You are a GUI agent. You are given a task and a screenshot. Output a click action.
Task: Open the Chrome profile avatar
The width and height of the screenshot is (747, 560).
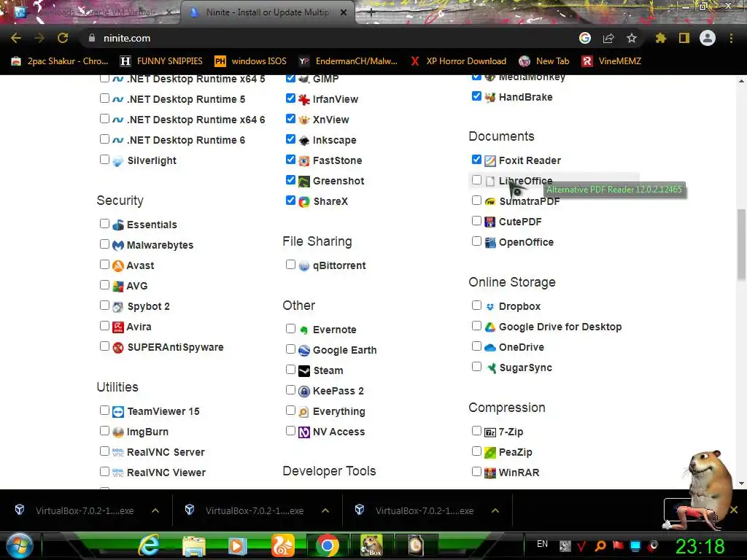click(708, 38)
